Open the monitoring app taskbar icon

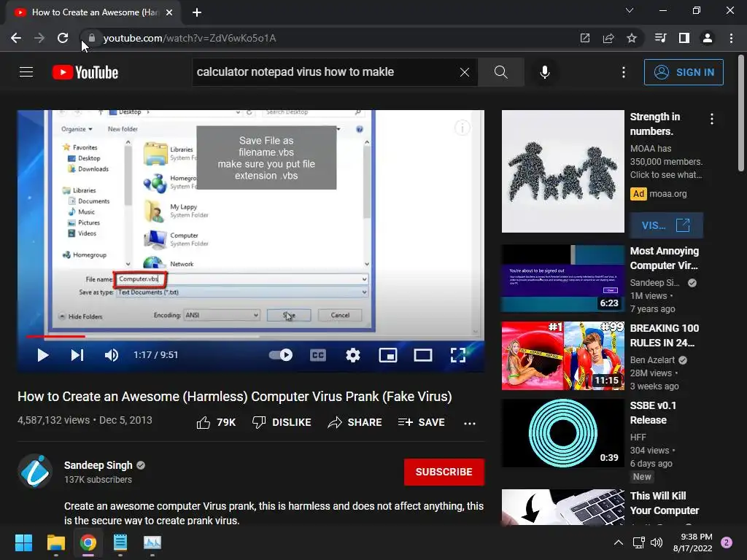point(152,542)
